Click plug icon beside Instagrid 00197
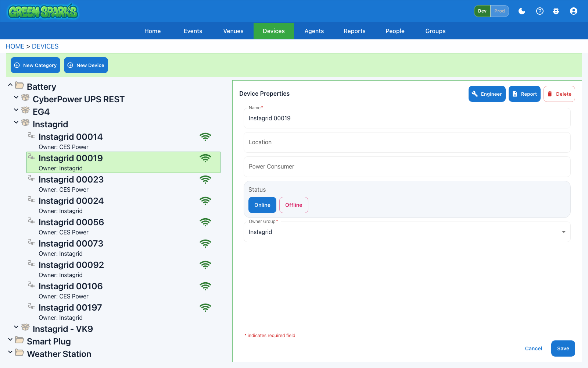The height and width of the screenshot is (368, 588). click(31, 306)
